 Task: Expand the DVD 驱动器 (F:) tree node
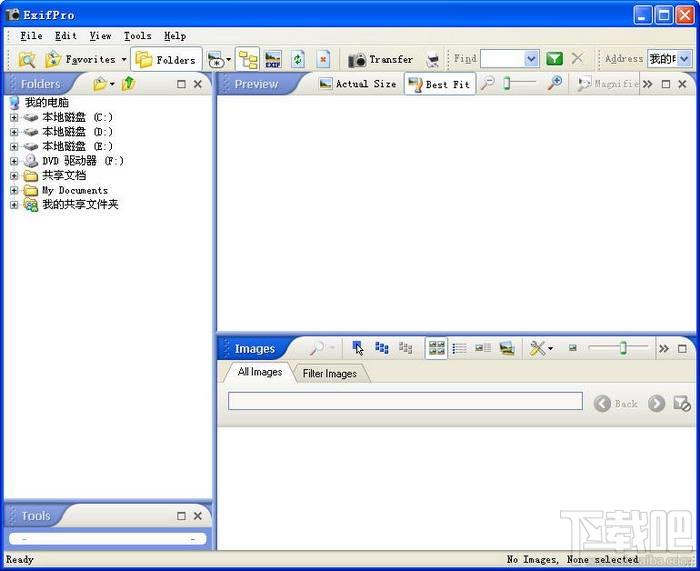click(14, 161)
